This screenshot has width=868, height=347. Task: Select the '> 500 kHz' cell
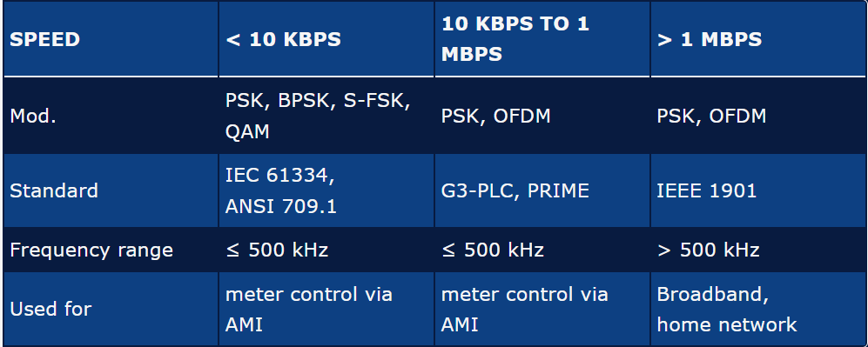757,250
